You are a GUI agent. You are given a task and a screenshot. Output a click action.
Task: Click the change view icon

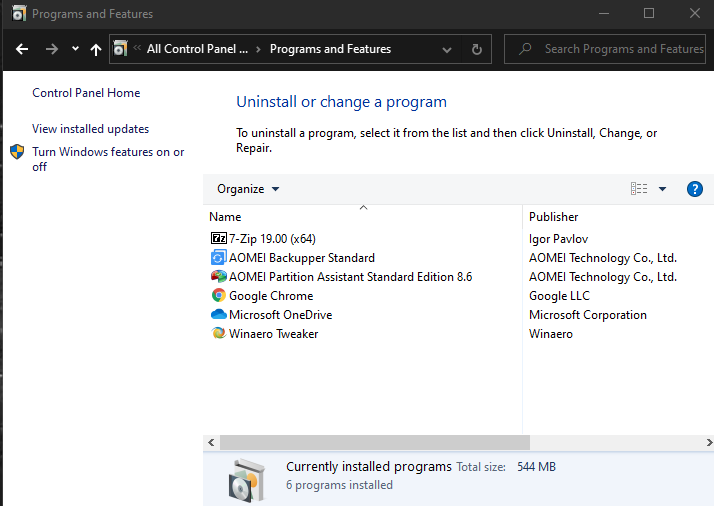pos(639,189)
